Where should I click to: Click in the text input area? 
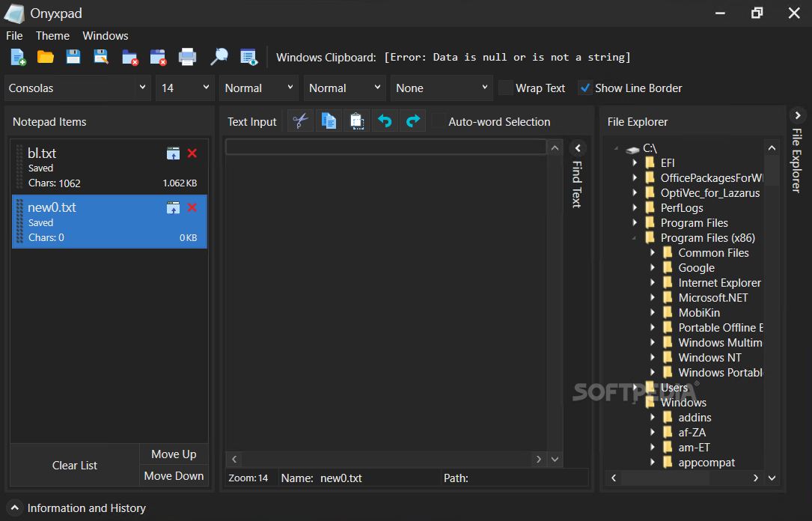pos(386,295)
